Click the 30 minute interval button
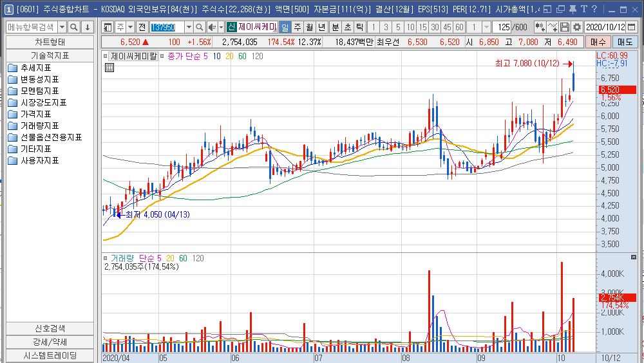Screen dimensions: 644x363 point(435,28)
